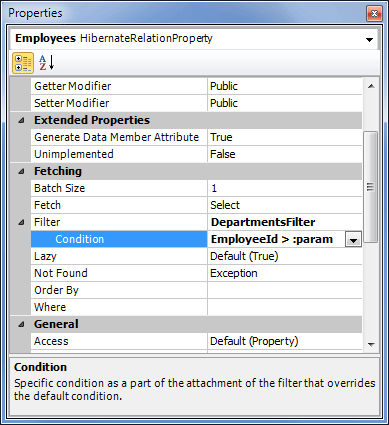Click the Default (Property) Access value
Screen dimensions: 389x425
click(254, 341)
